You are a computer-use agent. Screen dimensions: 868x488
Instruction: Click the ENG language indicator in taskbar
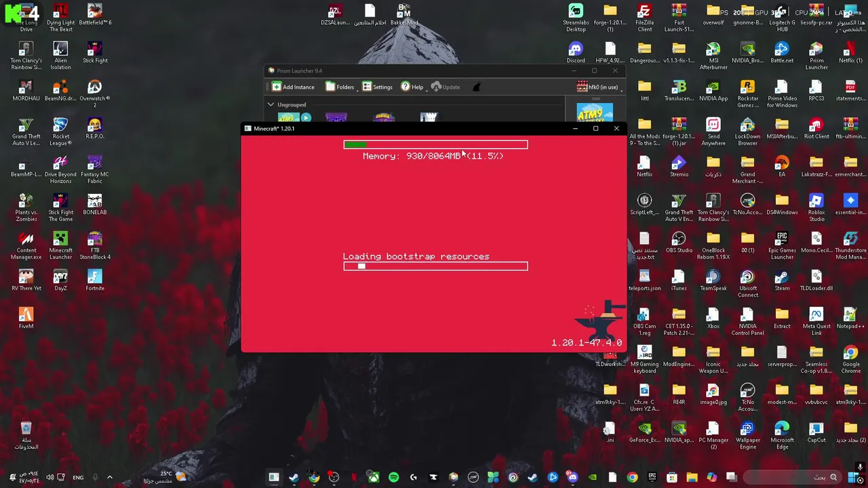point(78,477)
